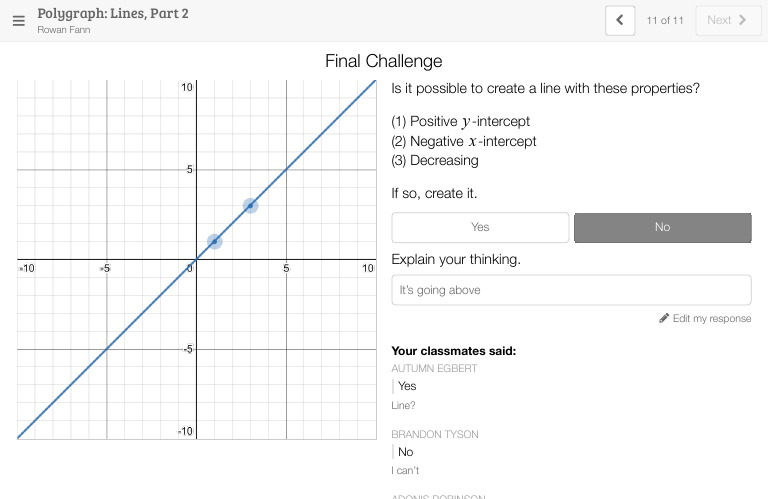The image size is (768, 499).
Task: Select the lower blue point on the line
Action: click(x=214, y=242)
